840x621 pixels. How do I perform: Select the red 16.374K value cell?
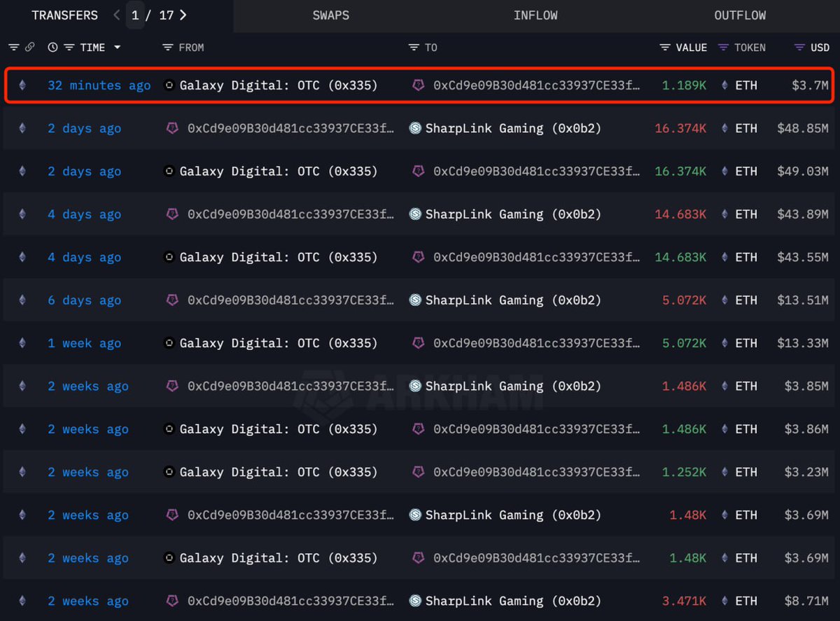(681, 128)
